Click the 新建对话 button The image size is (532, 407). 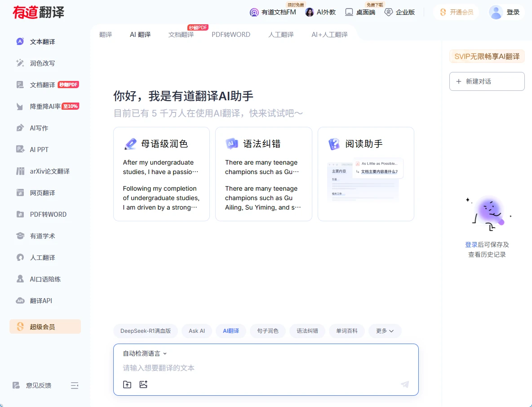[x=487, y=81]
